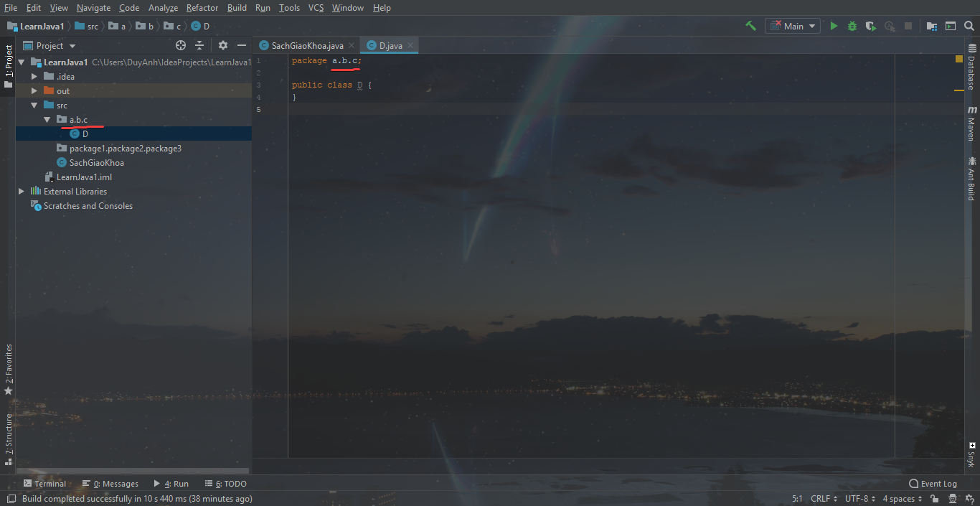Open the Refactor menu
This screenshot has height=506, width=980.
point(202,8)
